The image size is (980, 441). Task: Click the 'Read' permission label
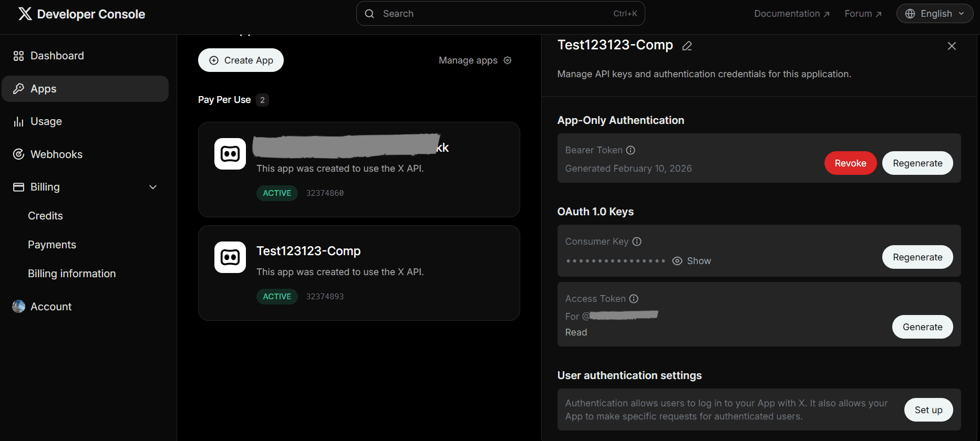pos(576,332)
